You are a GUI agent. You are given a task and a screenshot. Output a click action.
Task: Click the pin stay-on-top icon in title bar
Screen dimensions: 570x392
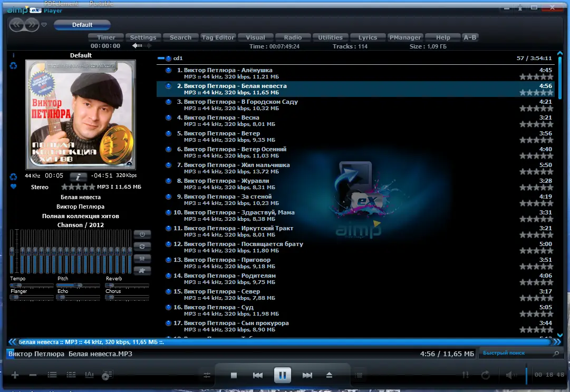pyautogui.click(x=520, y=7)
